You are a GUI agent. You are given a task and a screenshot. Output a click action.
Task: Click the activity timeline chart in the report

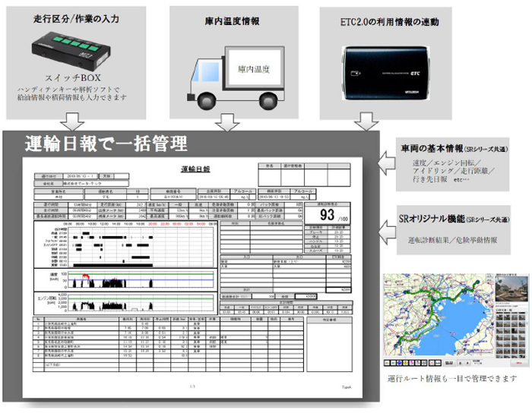click(x=125, y=244)
